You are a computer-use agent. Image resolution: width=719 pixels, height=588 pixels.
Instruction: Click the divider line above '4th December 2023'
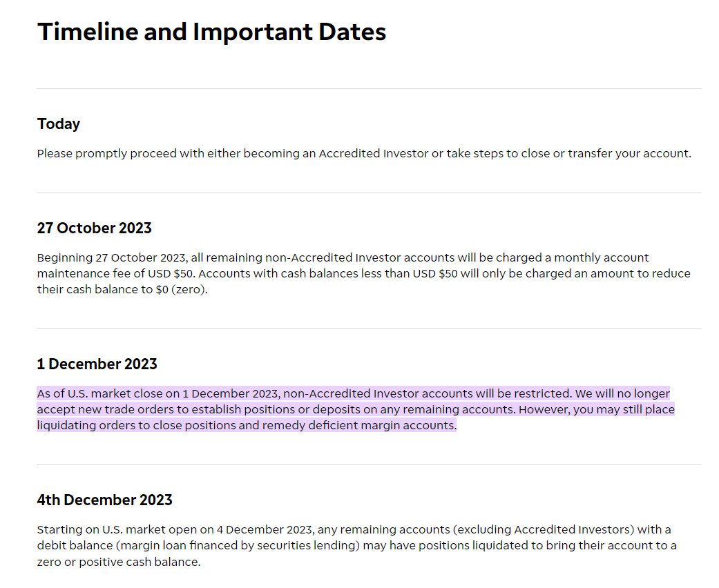click(x=369, y=464)
